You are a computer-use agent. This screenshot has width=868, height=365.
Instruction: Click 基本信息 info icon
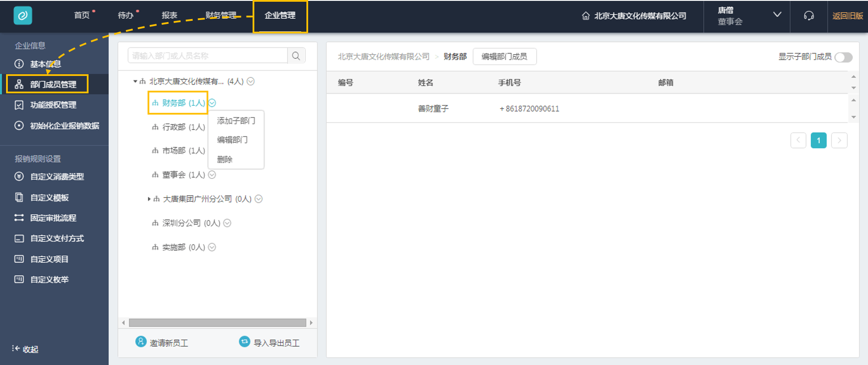pyautogui.click(x=19, y=64)
